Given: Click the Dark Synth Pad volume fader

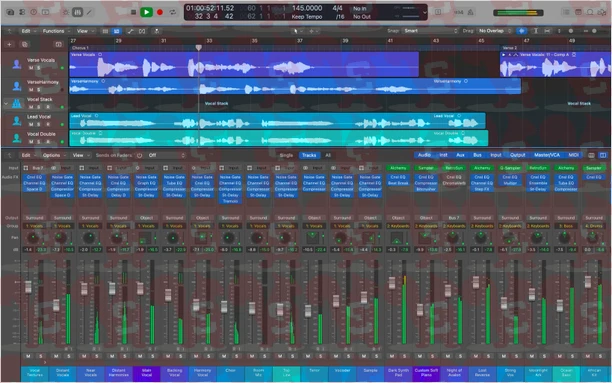Looking at the screenshot, I should point(392,283).
